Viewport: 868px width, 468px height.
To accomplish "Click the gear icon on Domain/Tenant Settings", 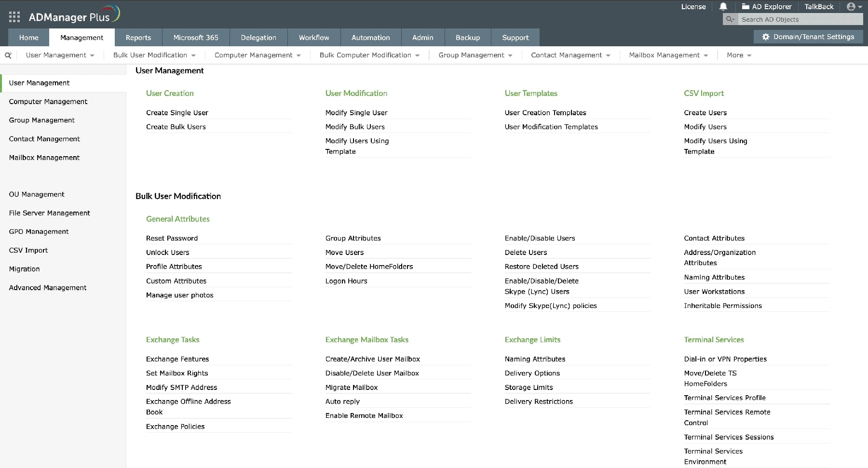I will point(765,37).
